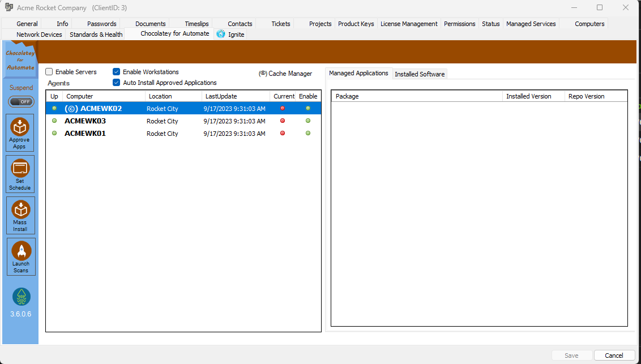Select the ACMEWK03 computer row
The width and height of the screenshot is (641, 364).
click(x=183, y=121)
